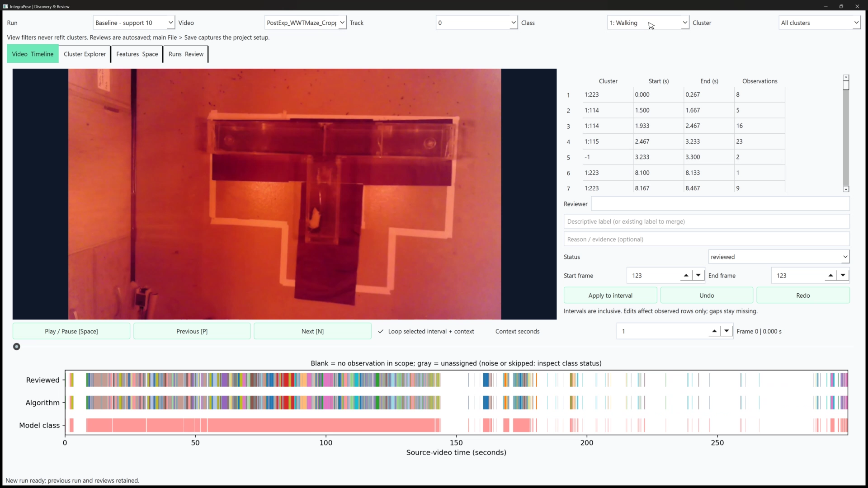This screenshot has height=488, width=868.
Task: Open the Class dropdown showing 1: Walking
Action: click(x=648, y=23)
